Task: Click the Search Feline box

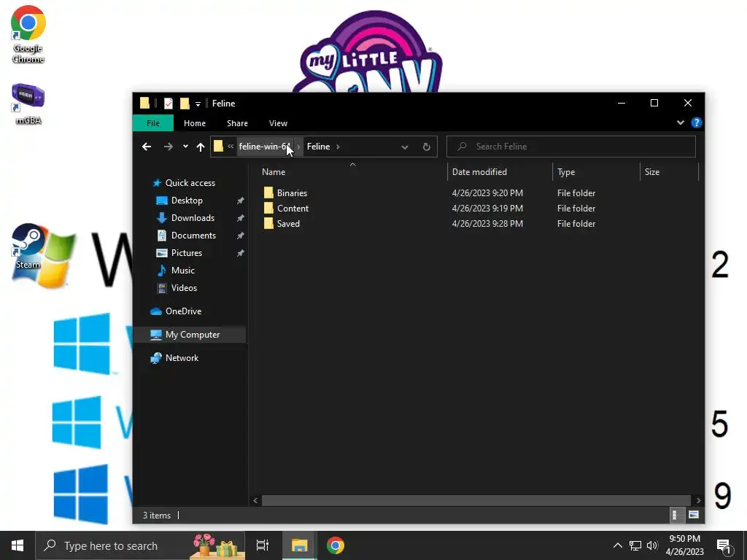Action: [x=570, y=147]
